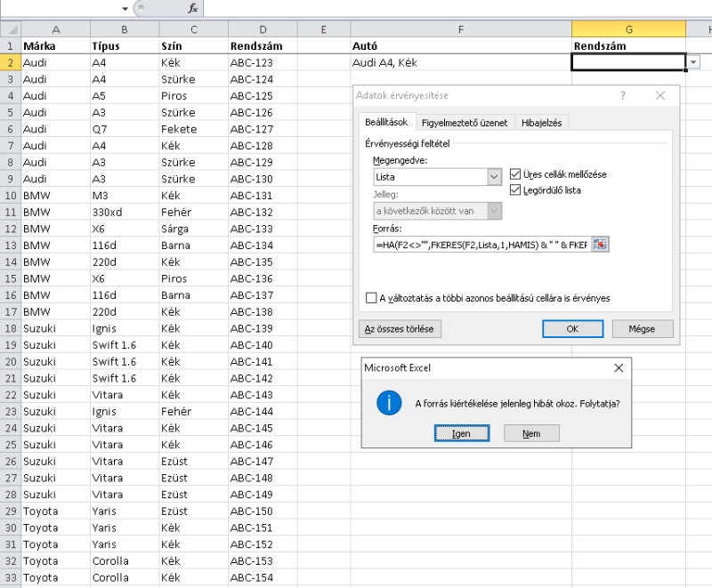Close the Microsoft Excel message box
712x588 pixels.
[x=619, y=368]
